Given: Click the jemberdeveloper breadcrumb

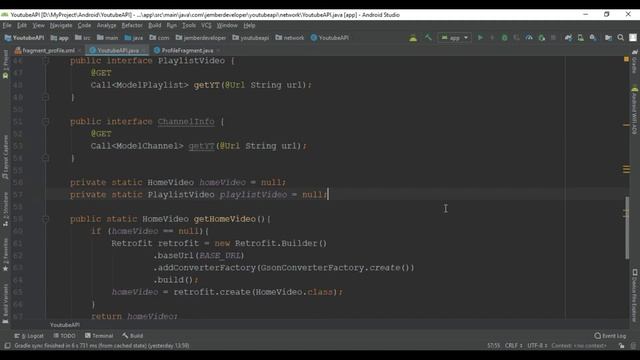Looking at the screenshot, I should coord(201,38).
